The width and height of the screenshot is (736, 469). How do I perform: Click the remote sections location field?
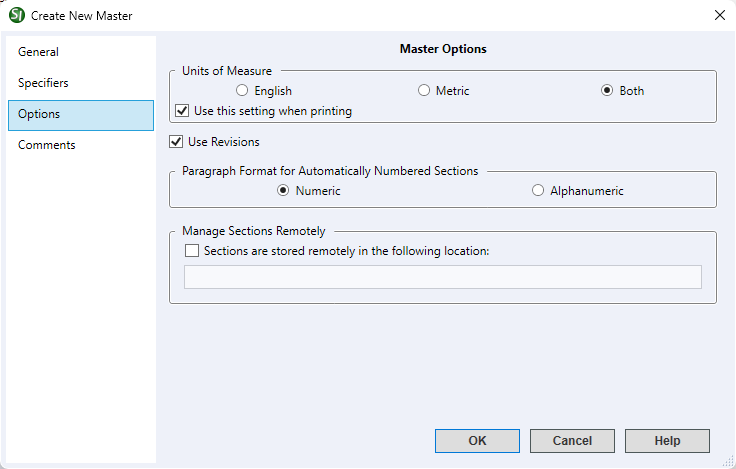coord(443,277)
